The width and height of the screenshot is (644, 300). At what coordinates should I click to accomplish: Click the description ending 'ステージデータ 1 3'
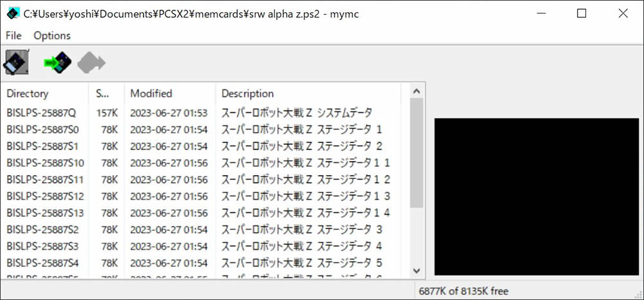click(x=305, y=196)
